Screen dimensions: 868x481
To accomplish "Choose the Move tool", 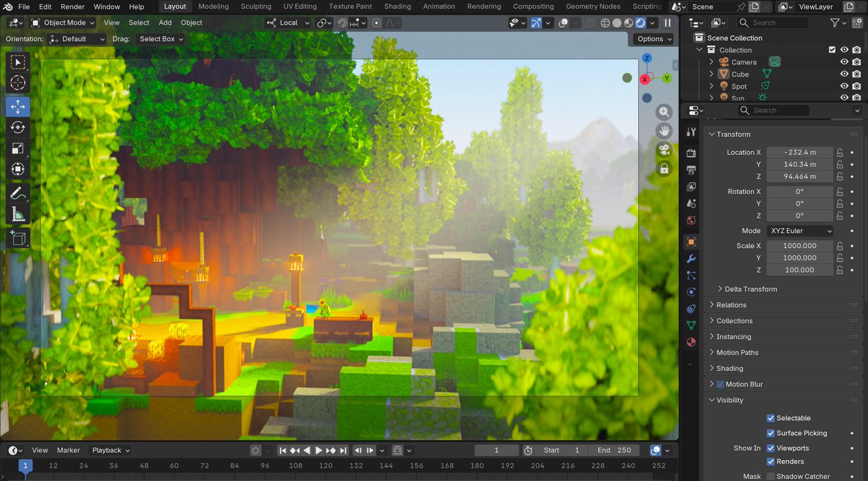I will (x=18, y=107).
